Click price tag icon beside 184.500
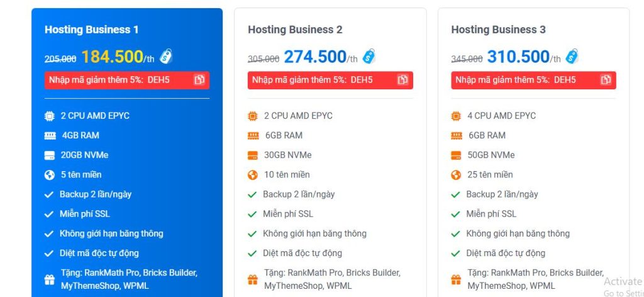The width and height of the screenshot is (644, 297). 166,57
